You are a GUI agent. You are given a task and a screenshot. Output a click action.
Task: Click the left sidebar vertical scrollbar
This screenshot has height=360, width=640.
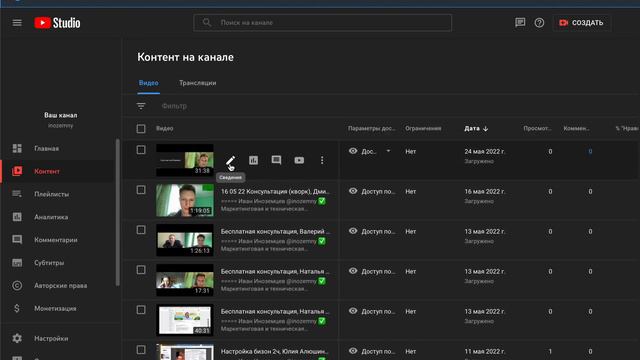pos(118,212)
